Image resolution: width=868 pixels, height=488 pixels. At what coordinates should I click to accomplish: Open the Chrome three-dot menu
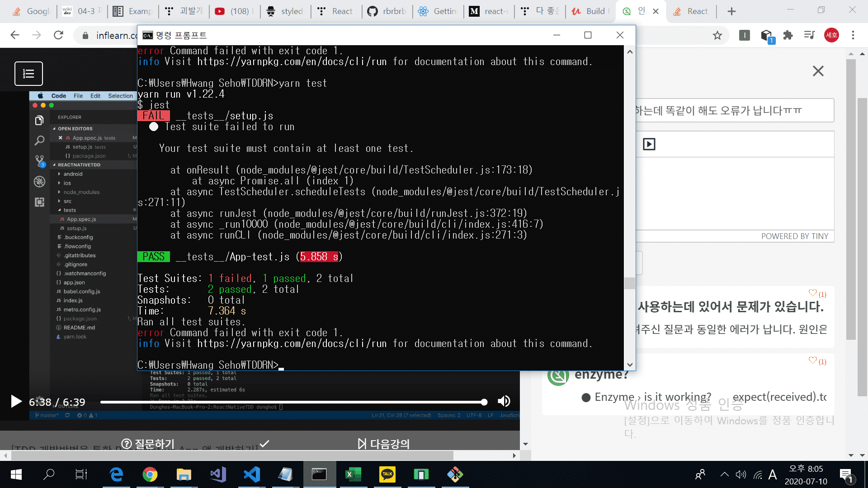tap(853, 35)
